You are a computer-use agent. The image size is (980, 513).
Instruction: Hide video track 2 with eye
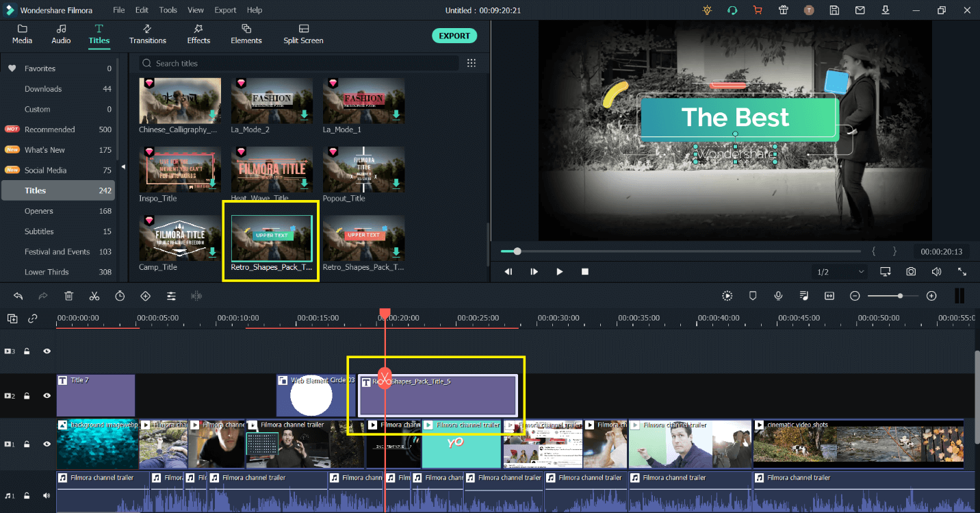tap(47, 396)
